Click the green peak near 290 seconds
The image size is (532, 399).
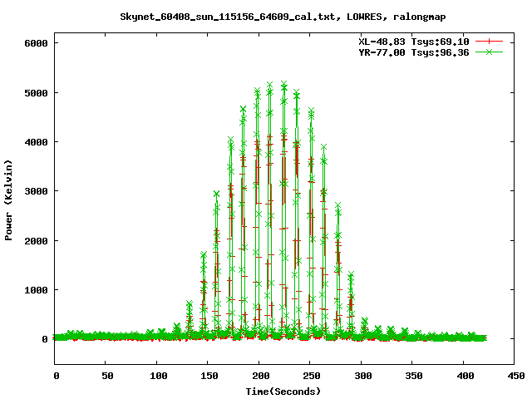[351, 274]
